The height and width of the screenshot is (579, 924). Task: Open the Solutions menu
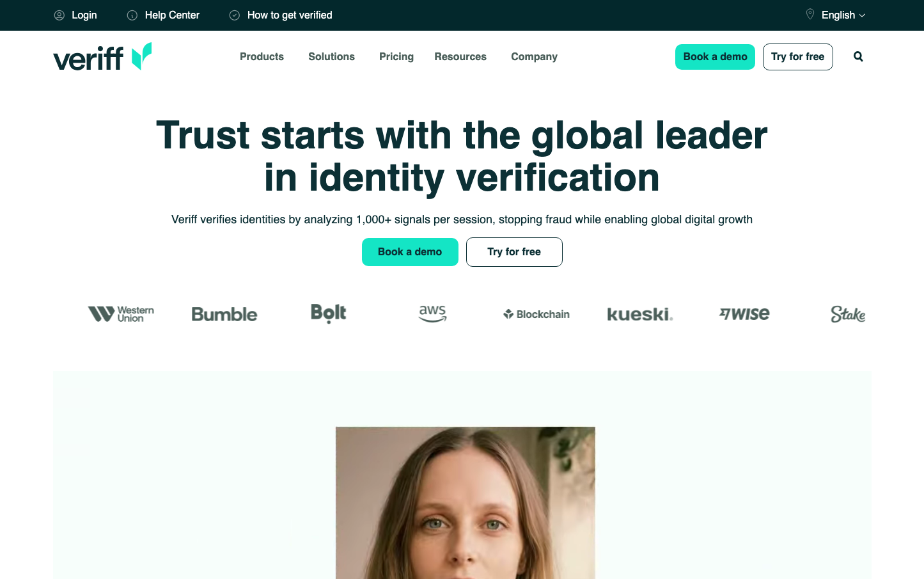tap(331, 57)
